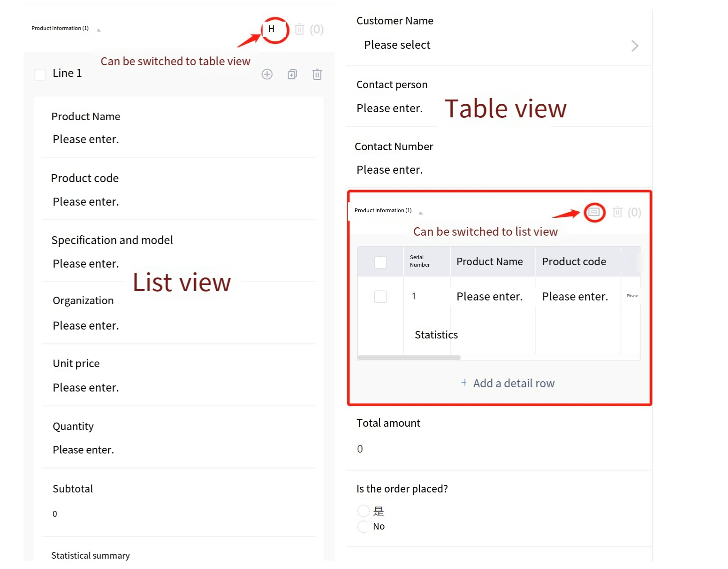
Task: Select row 1 checkbox in table
Action: coord(380,297)
